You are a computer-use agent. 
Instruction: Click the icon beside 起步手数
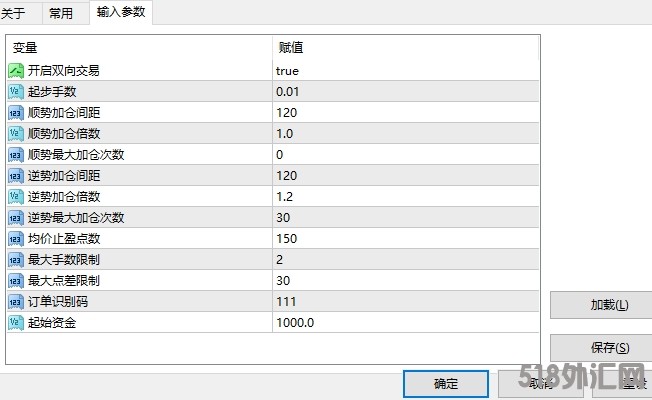(16, 92)
